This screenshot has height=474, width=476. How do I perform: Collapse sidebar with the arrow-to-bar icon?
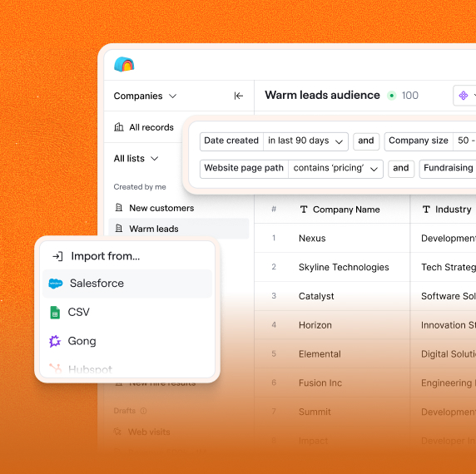(239, 96)
